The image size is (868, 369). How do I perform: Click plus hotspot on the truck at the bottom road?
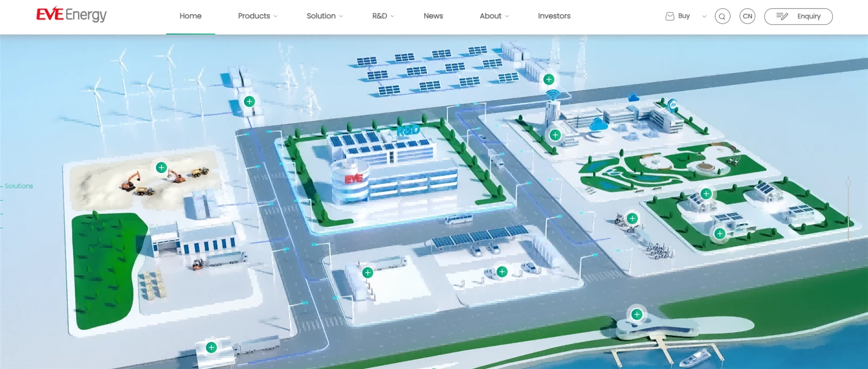click(212, 347)
